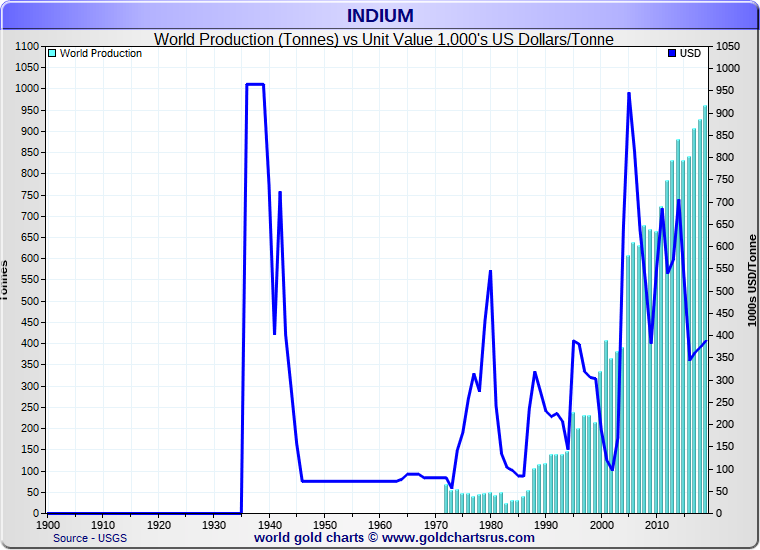Click the 1000s USD/Tonne right axis title
Viewport: 760px width, 550px height.
click(752, 280)
